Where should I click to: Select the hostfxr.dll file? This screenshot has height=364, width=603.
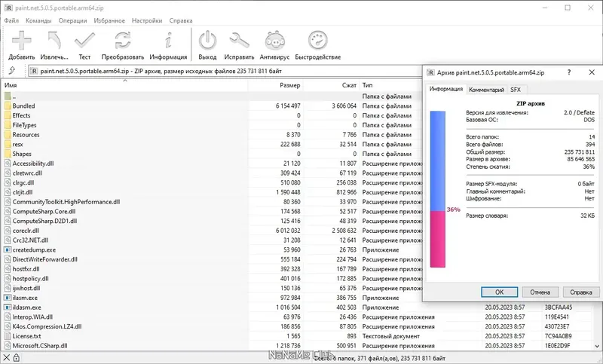coord(26,269)
